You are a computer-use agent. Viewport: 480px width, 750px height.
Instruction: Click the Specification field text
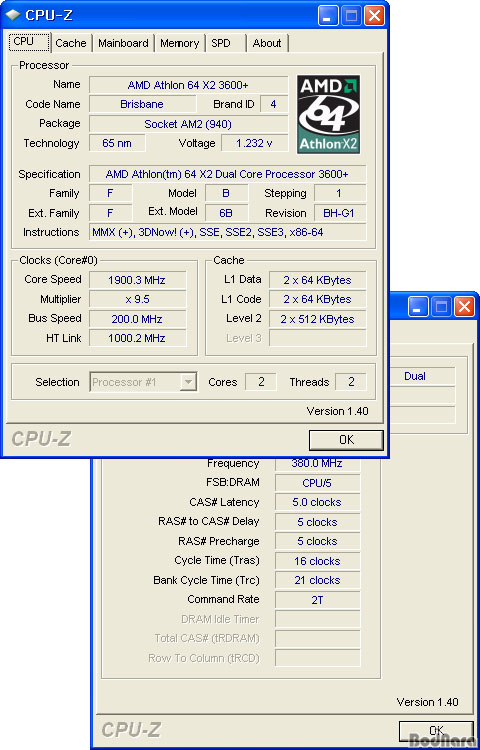[228, 174]
